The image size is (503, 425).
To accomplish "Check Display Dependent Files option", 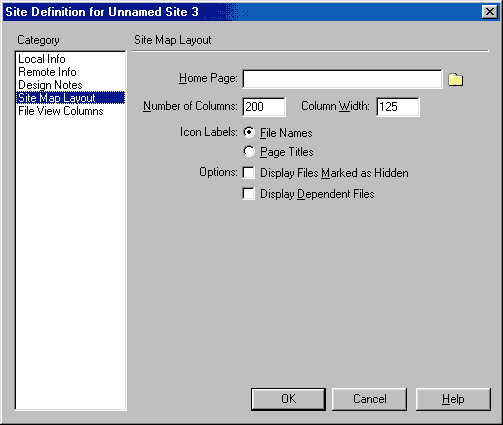I will pos(249,194).
